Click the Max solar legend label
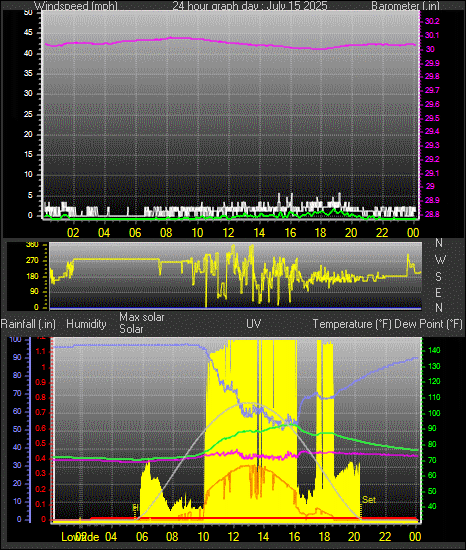This screenshot has height=550, width=466. click(x=142, y=317)
